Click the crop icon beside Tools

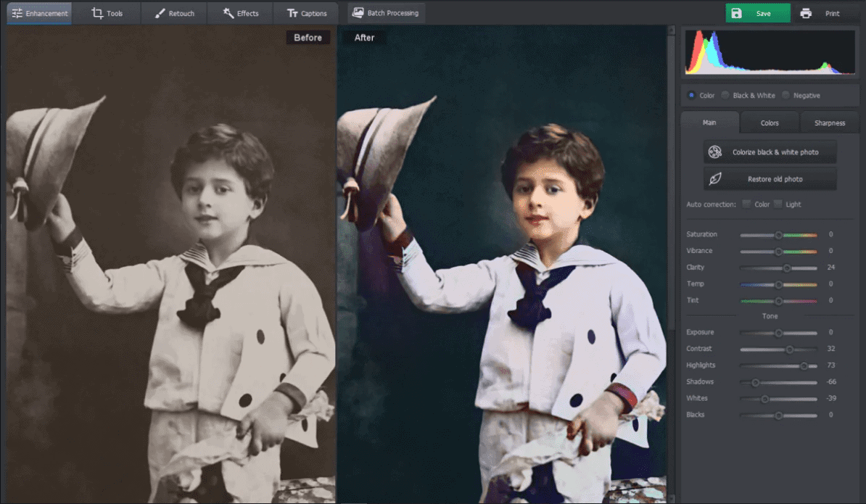[97, 13]
